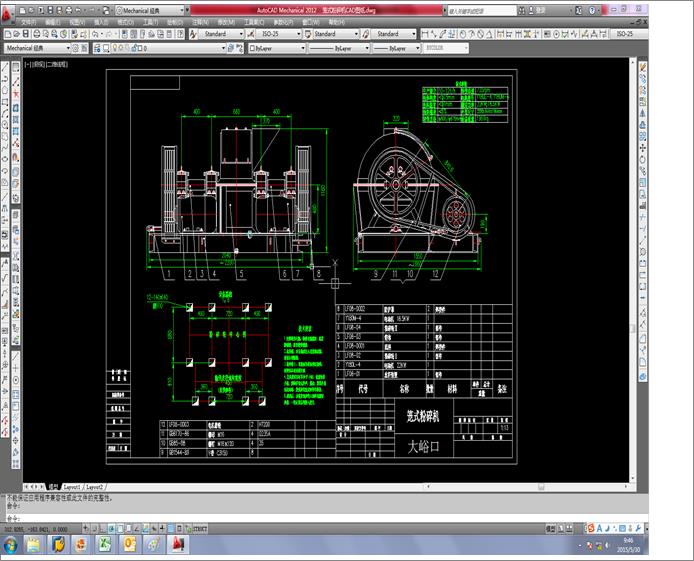The width and height of the screenshot is (694, 561).
Task: Click the Help icon in the title bar
Action: [592, 10]
